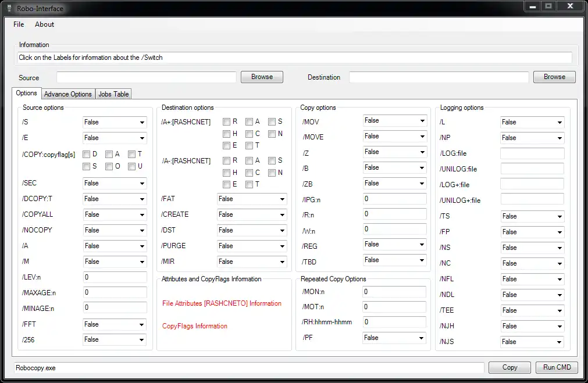588x383 pixels.
Task: Click the /MAXAGE:n input field
Action: pyautogui.click(x=115, y=292)
